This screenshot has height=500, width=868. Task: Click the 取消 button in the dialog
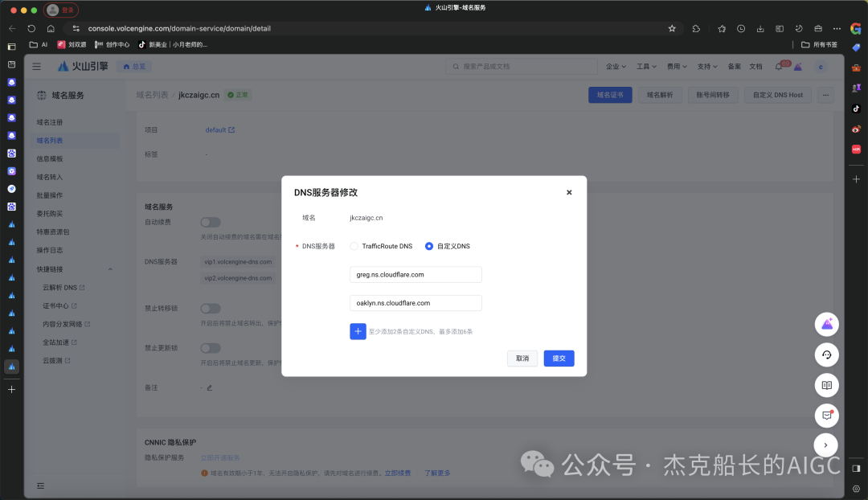click(x=522, y=359)
